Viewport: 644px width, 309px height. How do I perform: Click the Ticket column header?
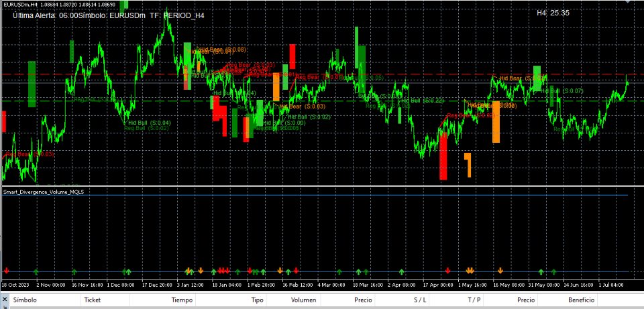pyautogui.click(x=93, y=300)
